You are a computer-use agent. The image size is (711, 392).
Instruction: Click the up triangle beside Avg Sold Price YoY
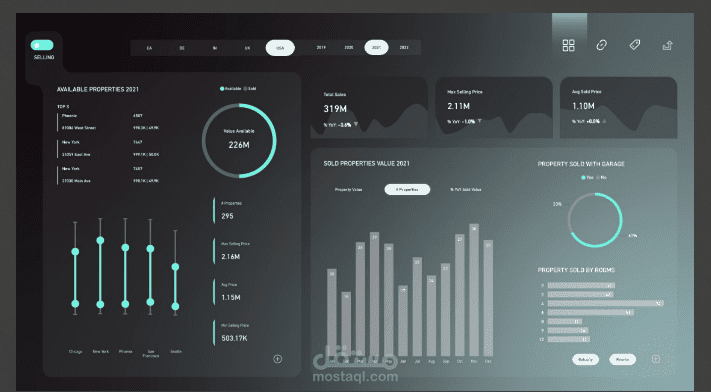[x=604, y=121]
